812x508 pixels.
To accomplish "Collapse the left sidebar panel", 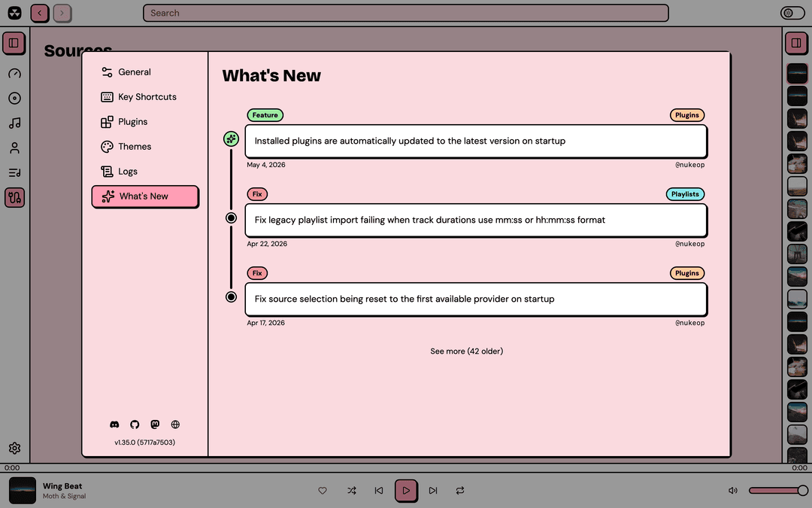I will point(14,42).
